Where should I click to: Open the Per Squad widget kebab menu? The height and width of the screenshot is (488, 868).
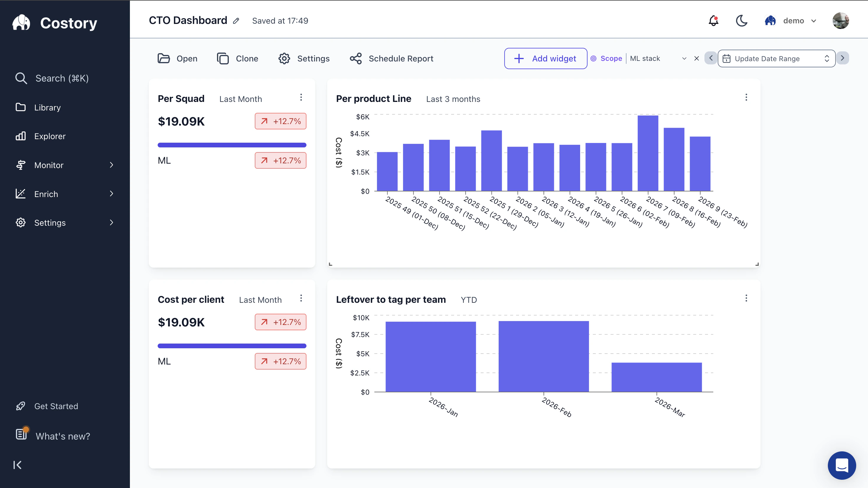(x=301, y=97)
